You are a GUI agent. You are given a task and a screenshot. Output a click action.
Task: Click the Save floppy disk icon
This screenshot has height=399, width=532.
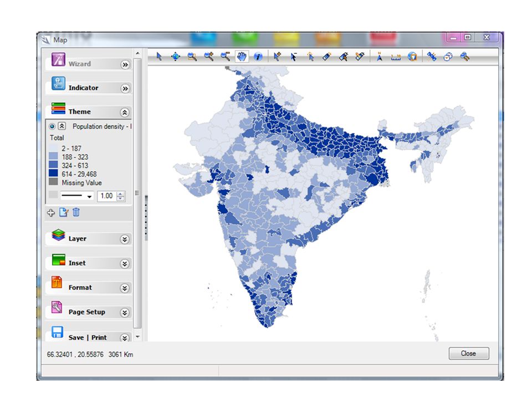(57, 332)
